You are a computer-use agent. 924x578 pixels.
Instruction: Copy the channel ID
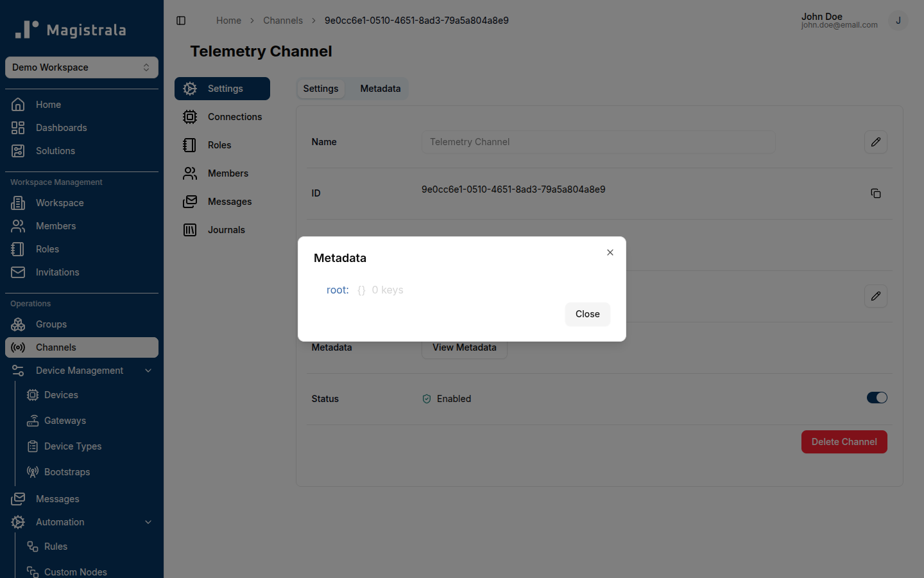[x=876, y=193]
